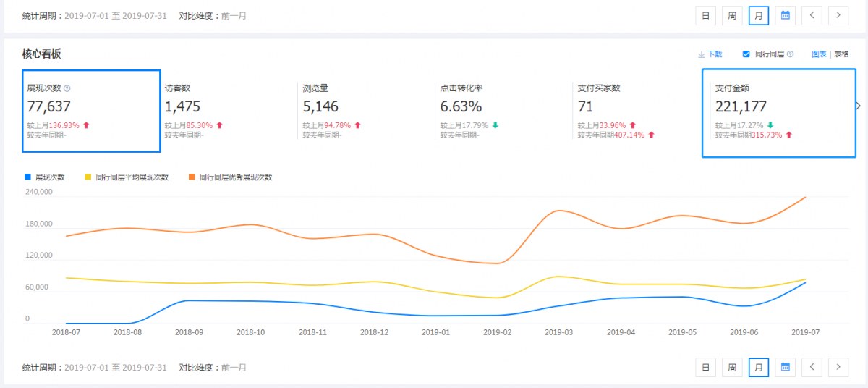Viewport: 868px width, 388px height.
Task: Select the 日 granularity tab at top
Action: coord(705,15)
